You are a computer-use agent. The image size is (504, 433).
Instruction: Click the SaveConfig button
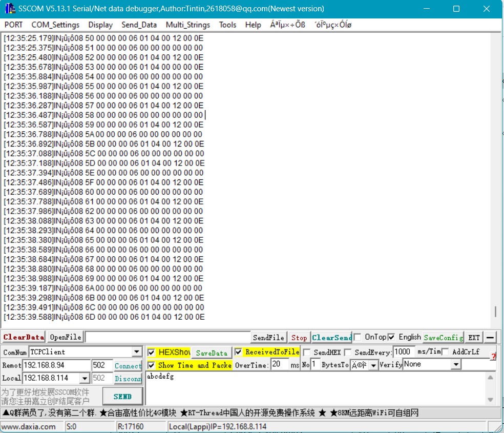coord(443,337)
